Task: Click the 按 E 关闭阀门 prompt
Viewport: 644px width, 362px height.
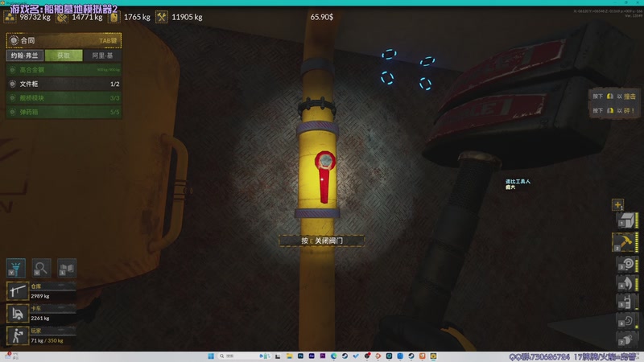Action: tap(321, 241)
